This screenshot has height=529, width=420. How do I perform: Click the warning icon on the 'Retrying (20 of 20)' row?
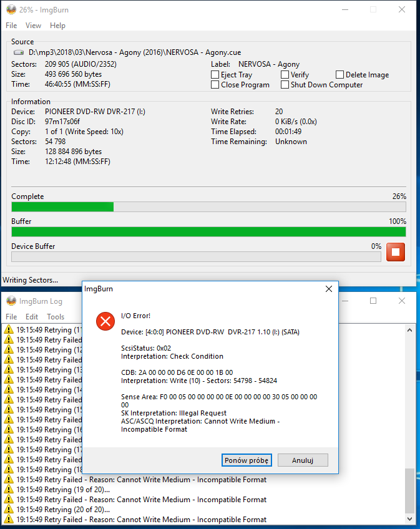9,509
